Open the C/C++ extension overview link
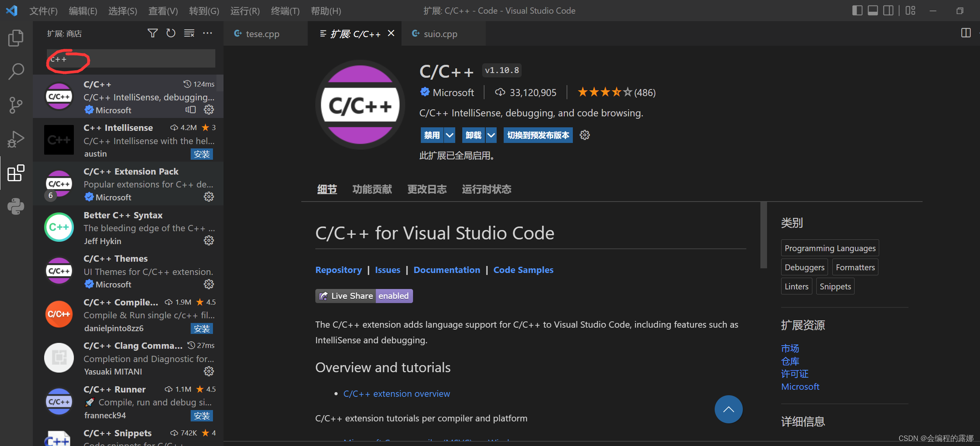 click(397, 394)
